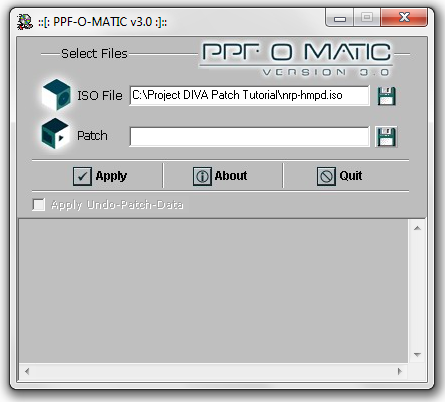Open the About dialog
Image resolution: width=445 pixels, height=402 pixels.
pyautogui.click(x=220, y=176)
